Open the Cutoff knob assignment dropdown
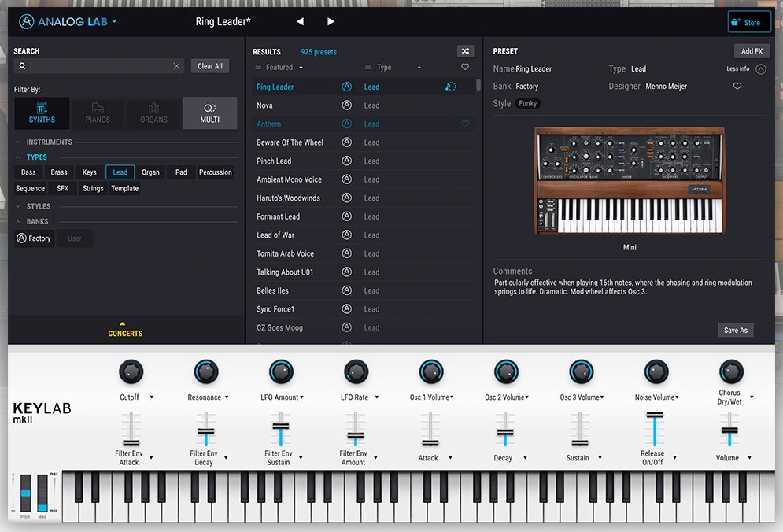Viewport: 783px width, 532px height. click(x=151, y=397)
